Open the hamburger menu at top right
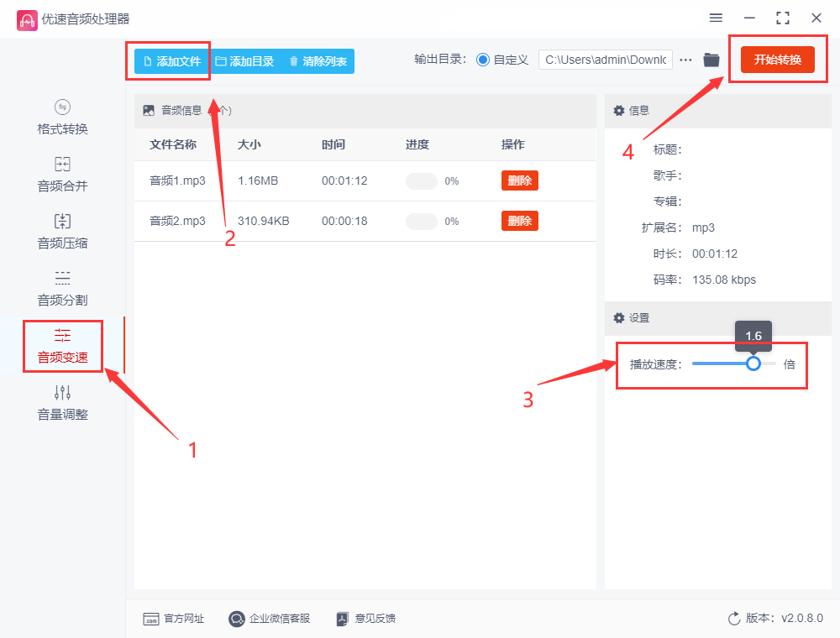The width and height of the screenshot is (840, 638). coord(716,18)
